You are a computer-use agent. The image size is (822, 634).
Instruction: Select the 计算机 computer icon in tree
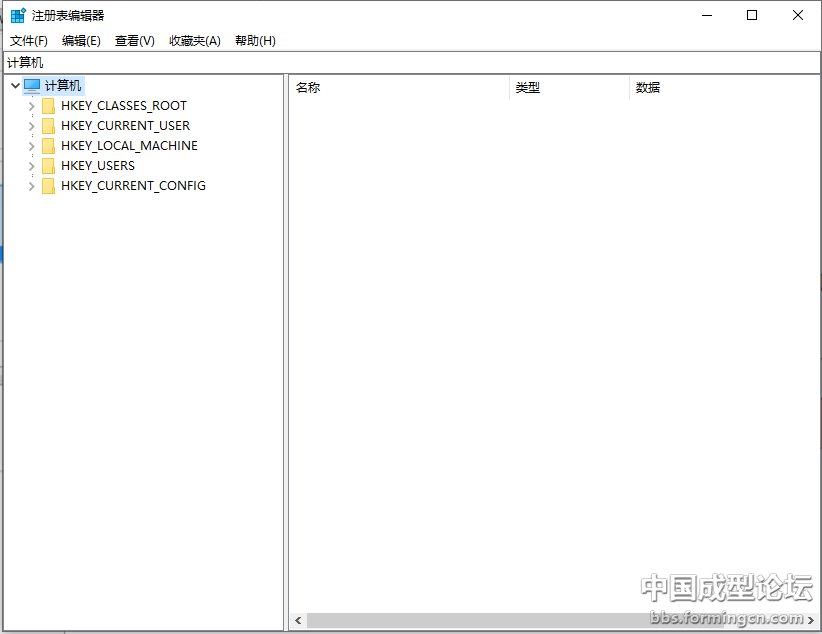[32, 86]
